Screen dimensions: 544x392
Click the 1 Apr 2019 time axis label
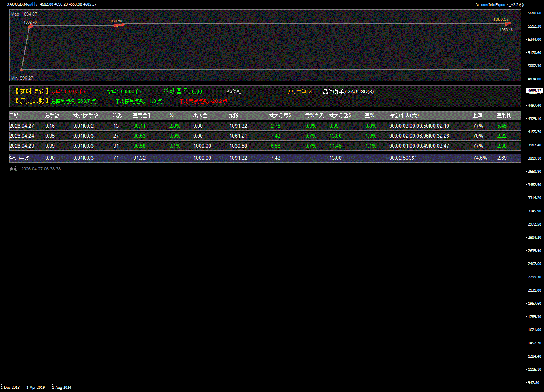pyautogui.click(x=36, y=388)
